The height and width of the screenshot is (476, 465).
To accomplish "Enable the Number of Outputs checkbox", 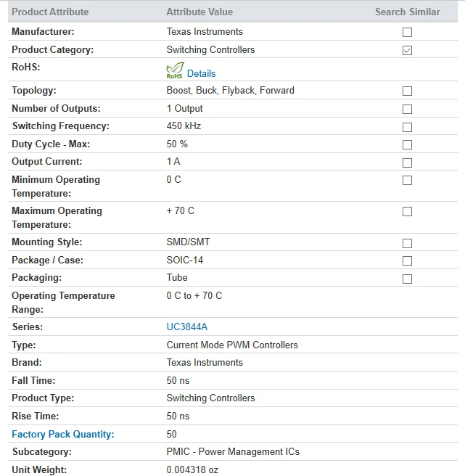I will point(407,110).
